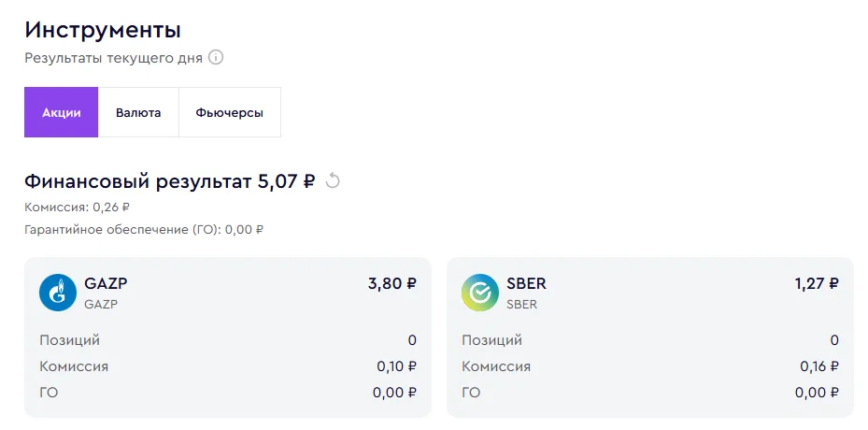Click the Финансовый результат 5,07 ₽ heading
Screen dimensions: 868x430
169,181
